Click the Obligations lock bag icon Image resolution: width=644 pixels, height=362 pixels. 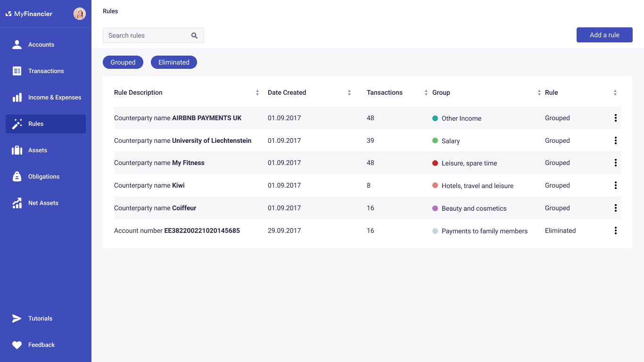(17, 177)
